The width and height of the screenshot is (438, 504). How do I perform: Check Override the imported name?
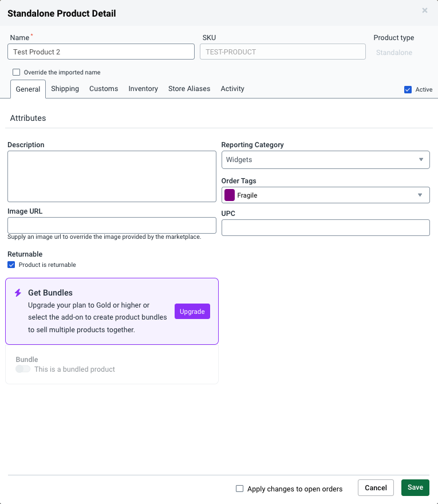(x=16, y=72)
